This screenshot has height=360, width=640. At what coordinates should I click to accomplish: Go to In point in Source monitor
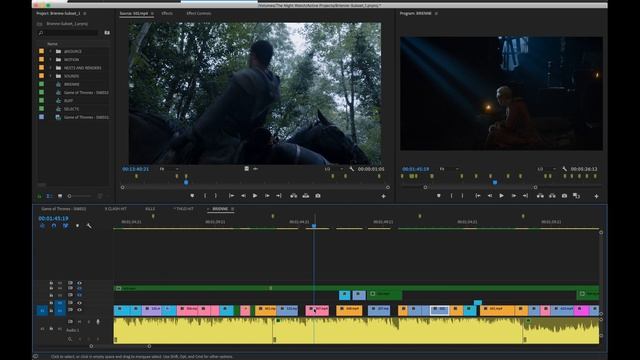pos(231,196)
